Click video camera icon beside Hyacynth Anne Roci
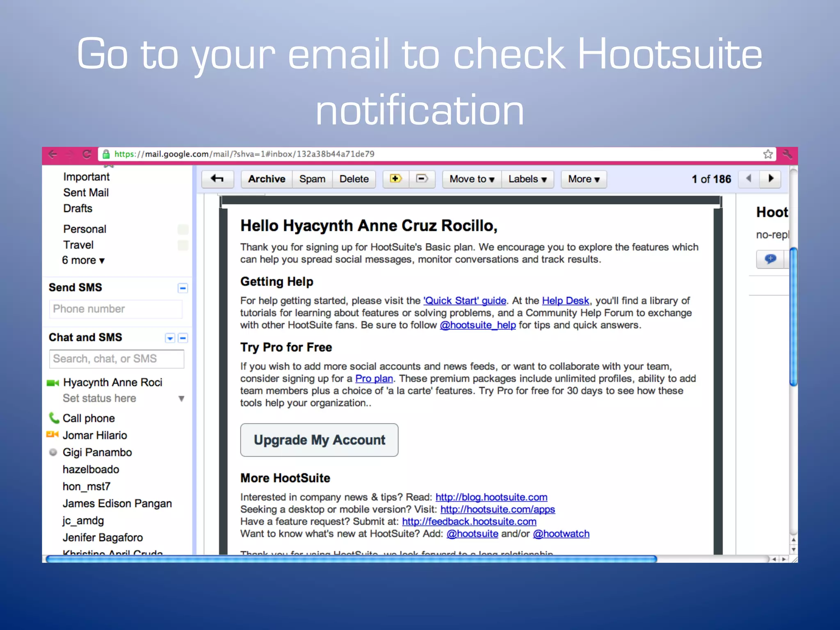The height and width of the screenshot is (630, 840). (53, 383)
